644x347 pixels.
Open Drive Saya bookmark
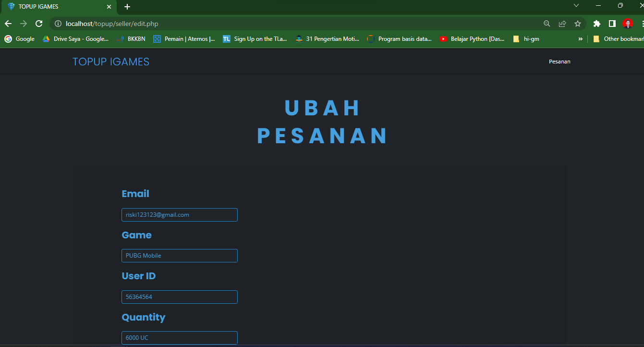point(75,39)
